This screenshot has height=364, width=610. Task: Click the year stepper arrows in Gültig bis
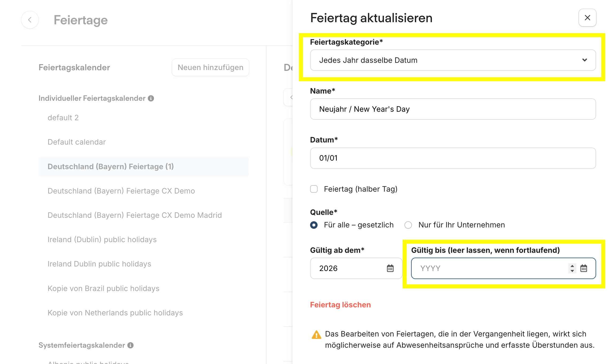coord(572,268)
